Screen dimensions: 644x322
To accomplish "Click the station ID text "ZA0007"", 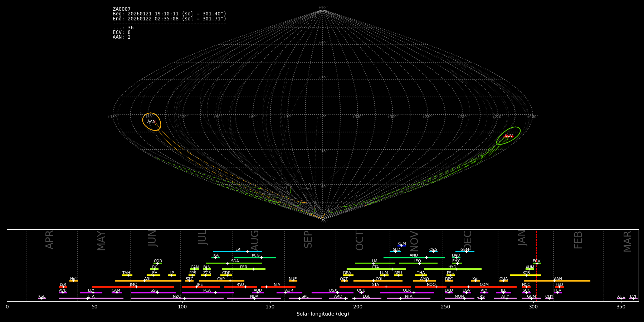I will [122, 9].
